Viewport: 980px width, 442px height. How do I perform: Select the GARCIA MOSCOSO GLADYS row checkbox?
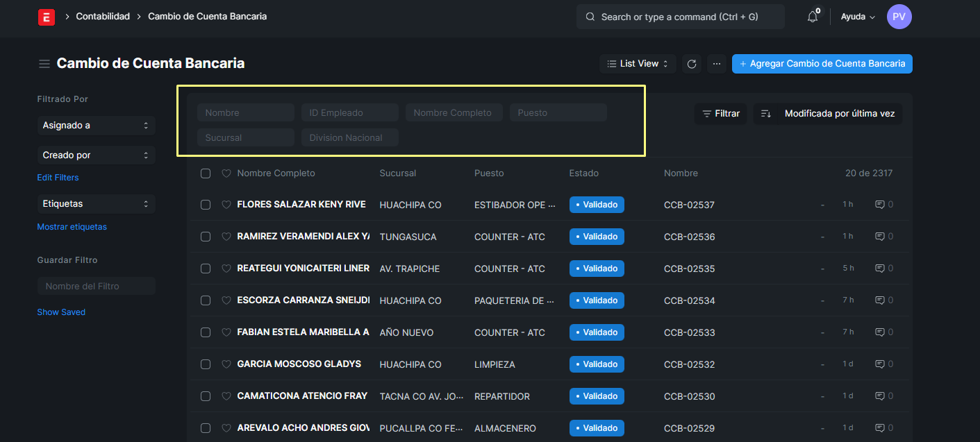[206, 364]
